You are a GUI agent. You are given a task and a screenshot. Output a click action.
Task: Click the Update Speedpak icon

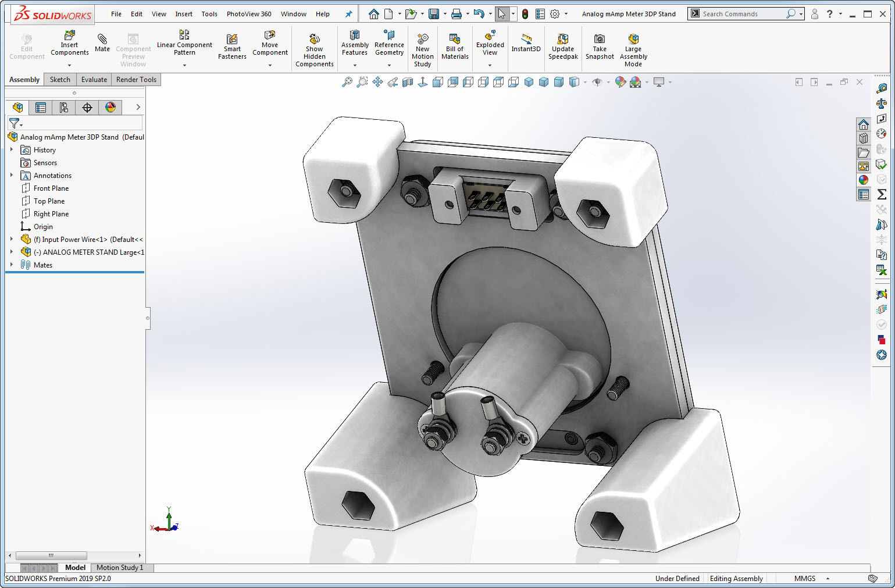(563, 39)
